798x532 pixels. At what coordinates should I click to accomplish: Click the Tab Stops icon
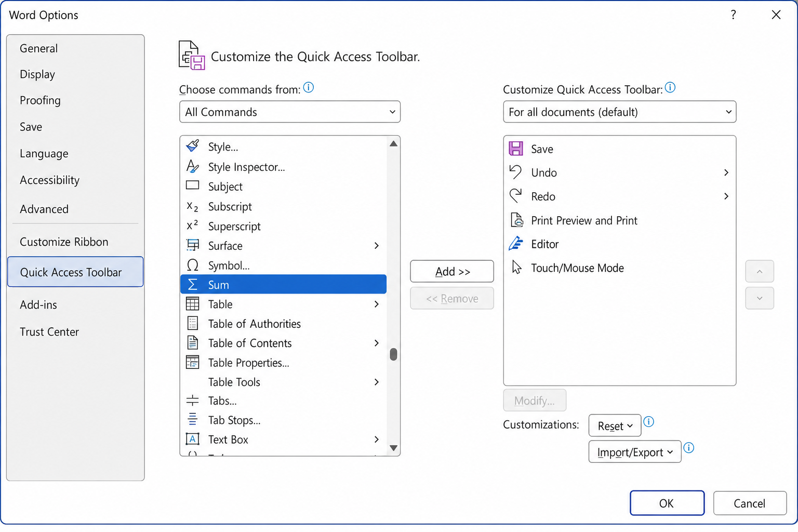pyautogui.click(x=193, y=420)
